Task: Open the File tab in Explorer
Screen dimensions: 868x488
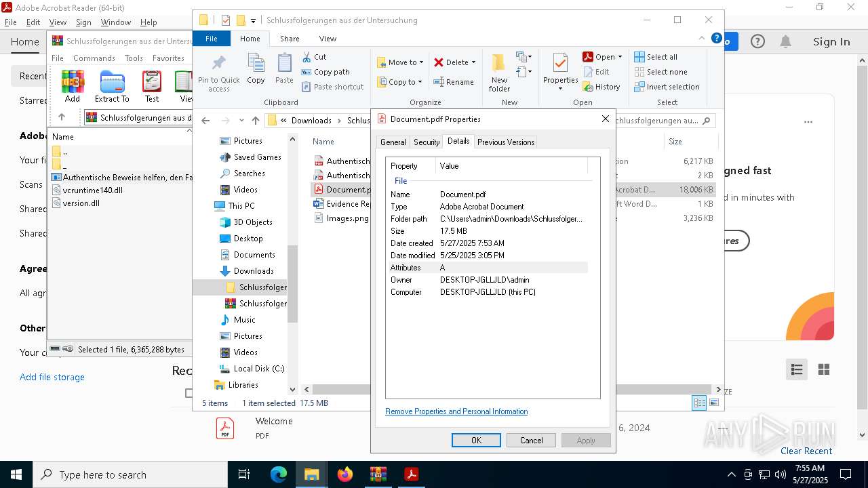Action: coord(212,39)
